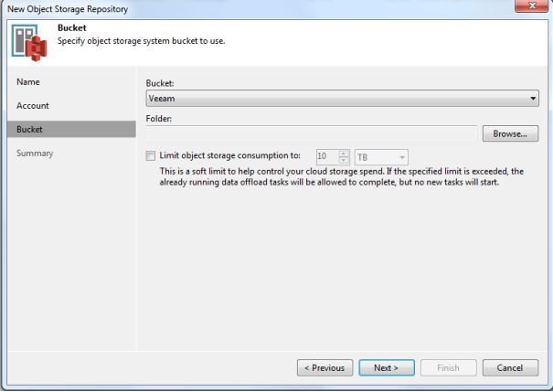553x392 pixels.
Task: Close the New Object Storage Repository window
Action: 531,6
